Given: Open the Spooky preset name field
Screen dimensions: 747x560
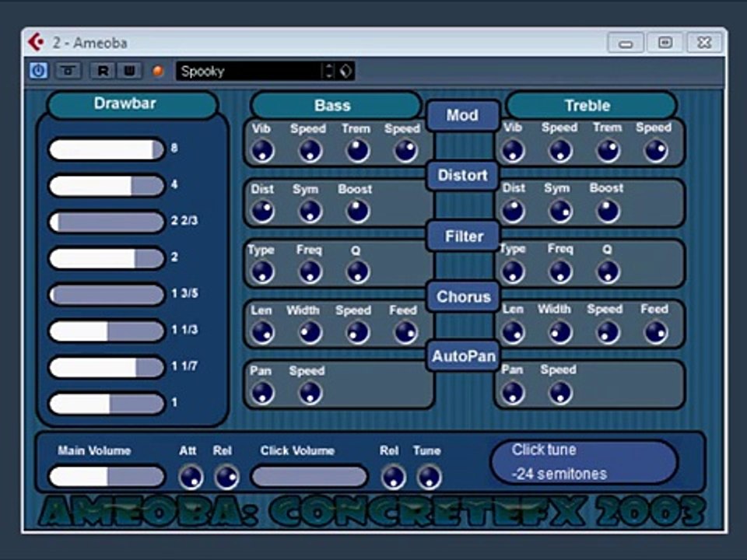Looking at the screenshot, I should pyautogui.click(x=247, y=72).
